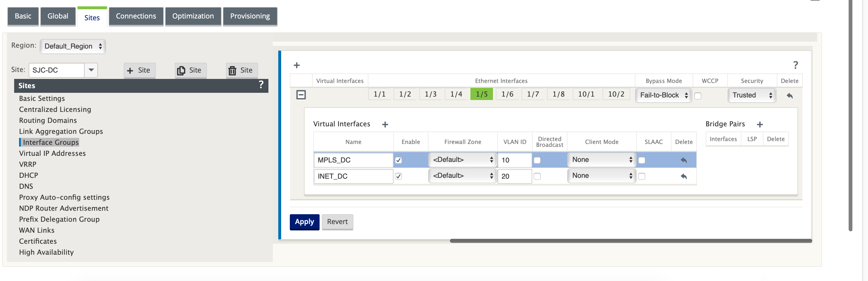Add a virtual interface with plus icon
Screen dimensions: 868x281
coord(385,124)
